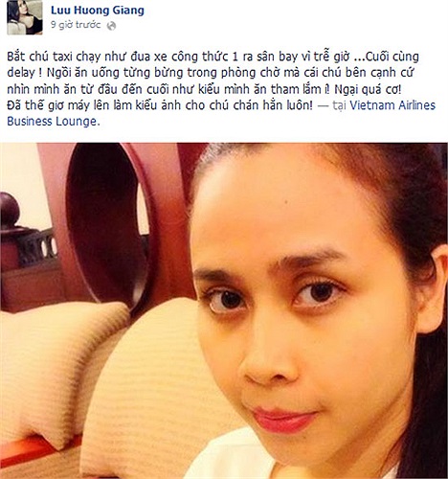Click the post status text paragraph

click(221, 89)
